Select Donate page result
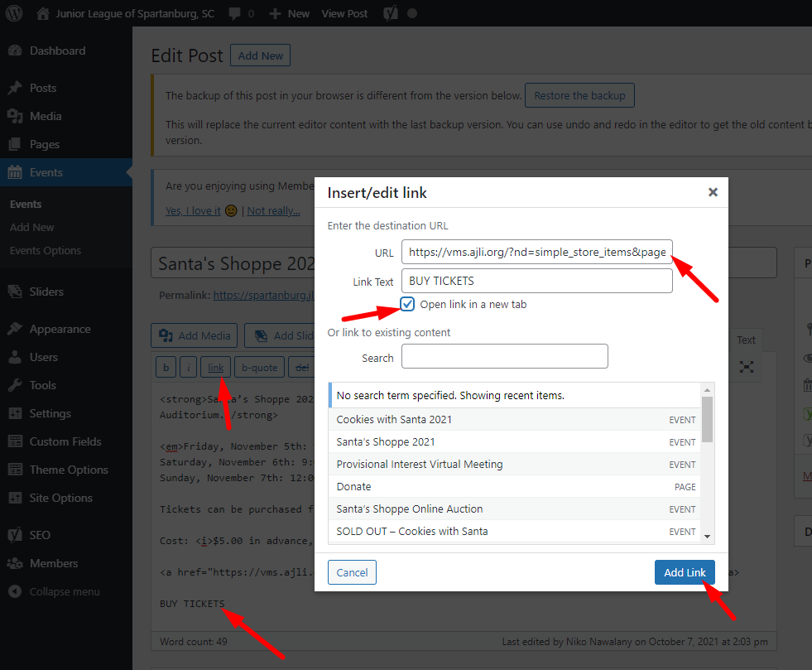812x670 pixels. [515, 487]
